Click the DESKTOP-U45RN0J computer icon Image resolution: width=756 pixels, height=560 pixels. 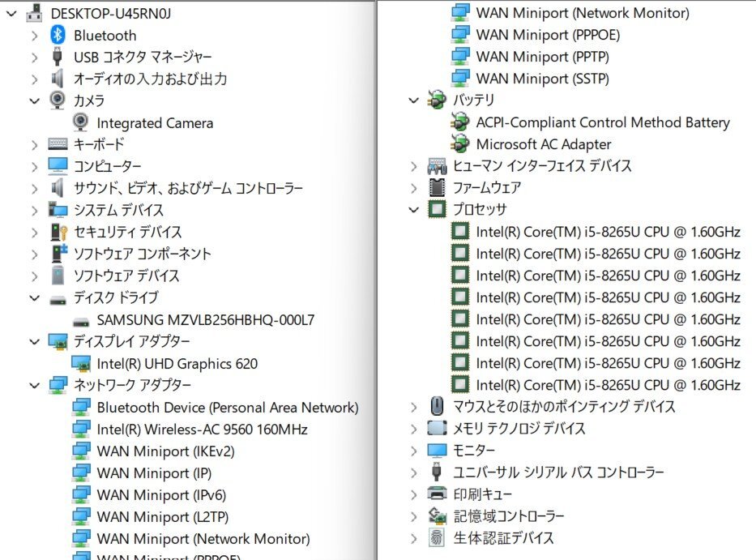point(34,13)
